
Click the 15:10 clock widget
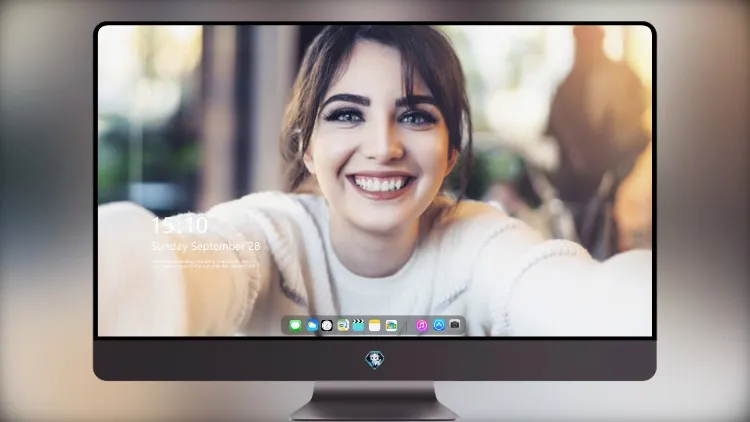tap(180, 225)
